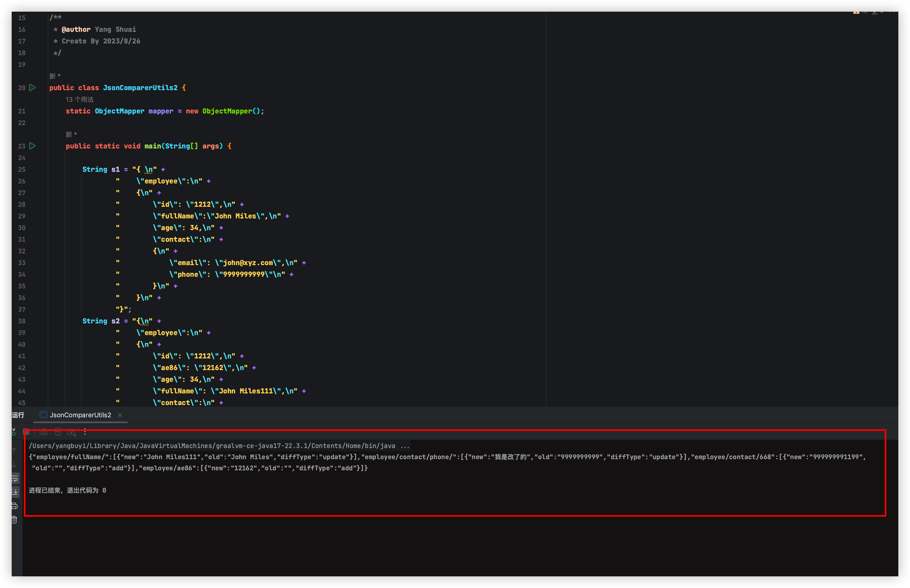
Task: Rerun the JsonComparerUtils2 program
Action: [14, 432]
